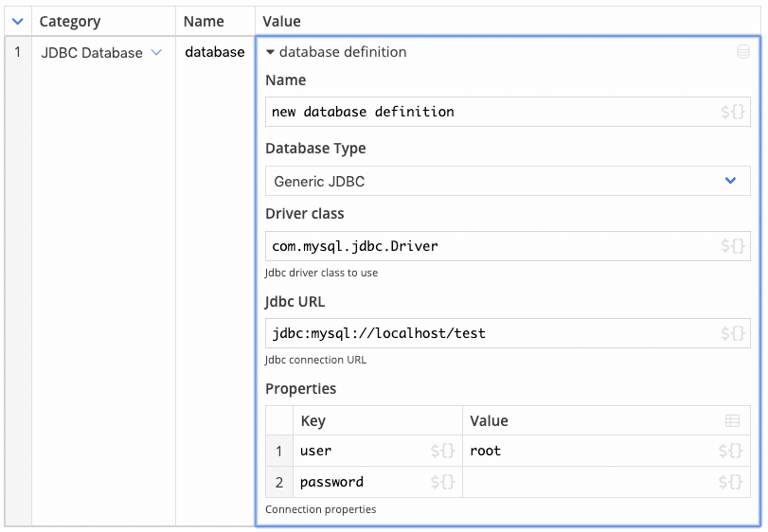Click the table icon in Properties header
This screenshot has width=768, height=532.
(732, 420)
